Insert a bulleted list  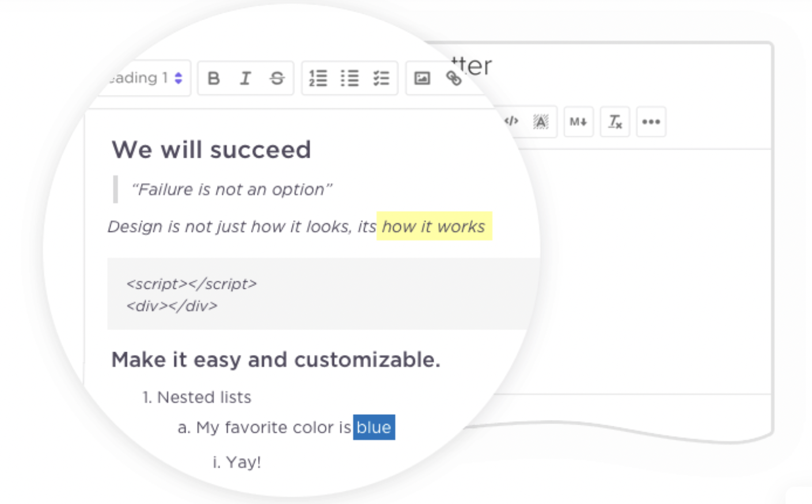350,78
